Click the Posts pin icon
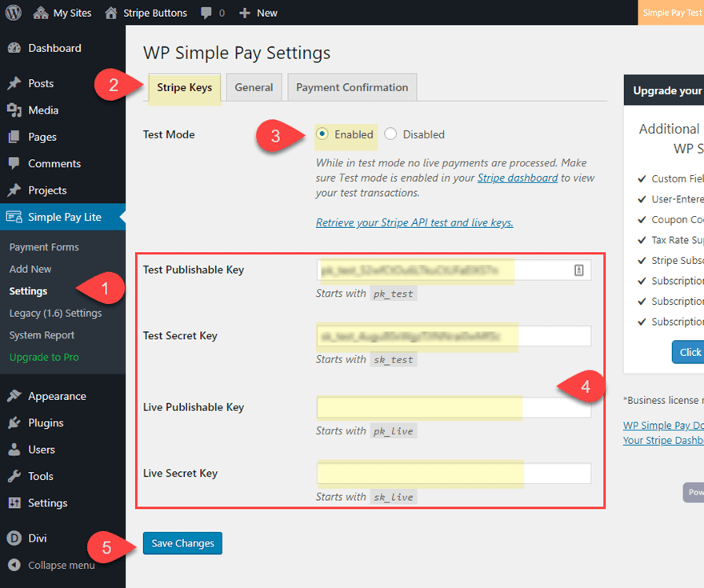704x588 pixels. pyautogui.click(x=14, y=83)
